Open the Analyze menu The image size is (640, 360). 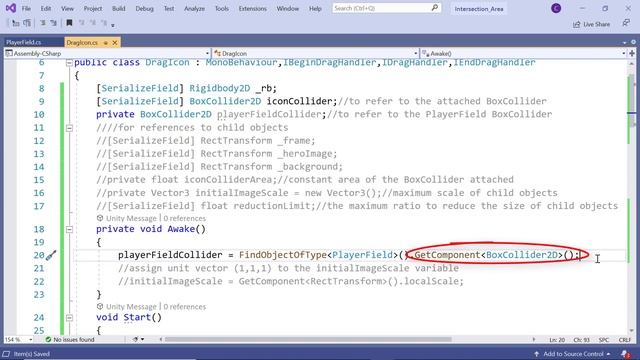pos(194,9)
